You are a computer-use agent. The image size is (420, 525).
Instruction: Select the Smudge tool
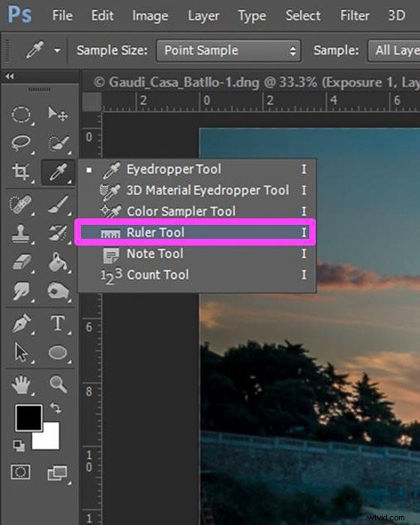coord(21,291)
